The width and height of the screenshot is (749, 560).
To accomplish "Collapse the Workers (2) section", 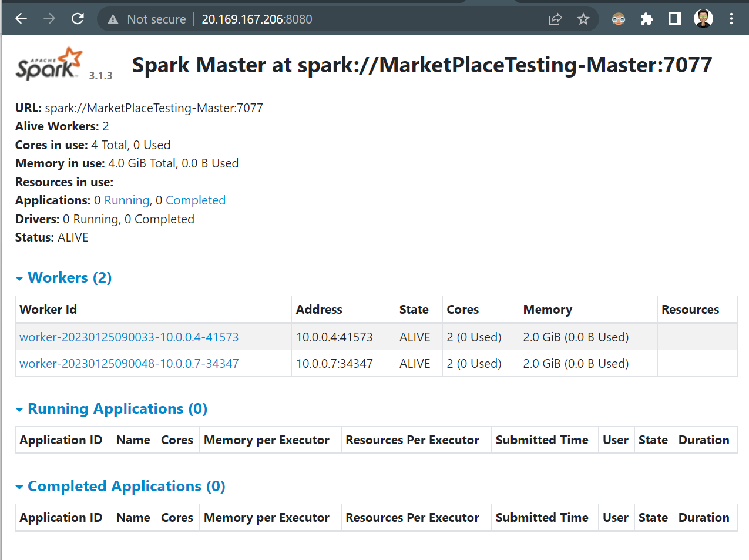I will [x=63, y=277].
